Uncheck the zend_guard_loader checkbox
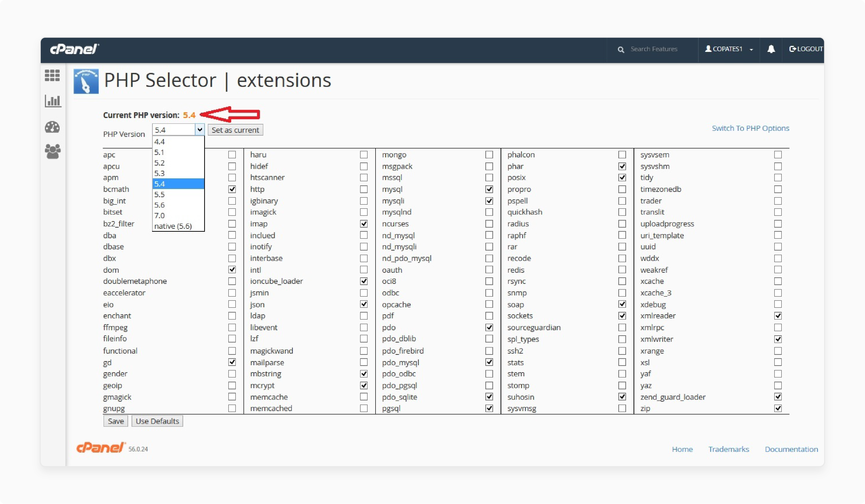Screen dimensions: 865x504 tap(778, 397)
